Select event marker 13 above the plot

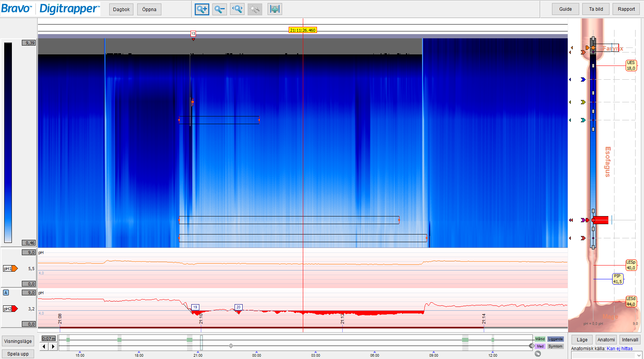tap(193, 34)
